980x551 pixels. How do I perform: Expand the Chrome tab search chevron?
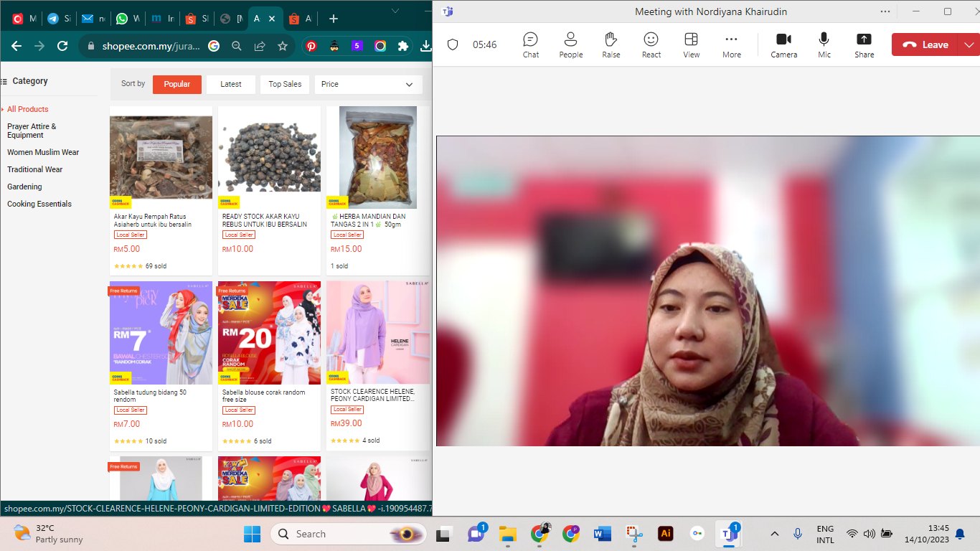395,11
